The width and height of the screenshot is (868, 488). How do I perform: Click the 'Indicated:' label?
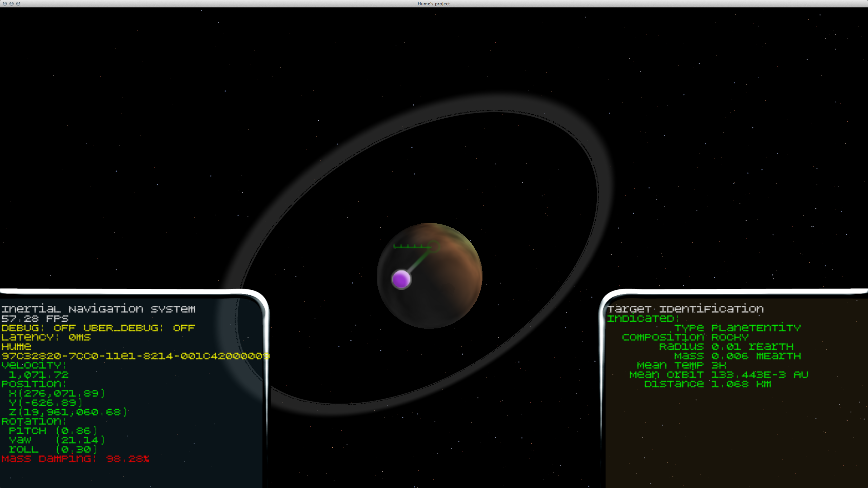[643, 319]
